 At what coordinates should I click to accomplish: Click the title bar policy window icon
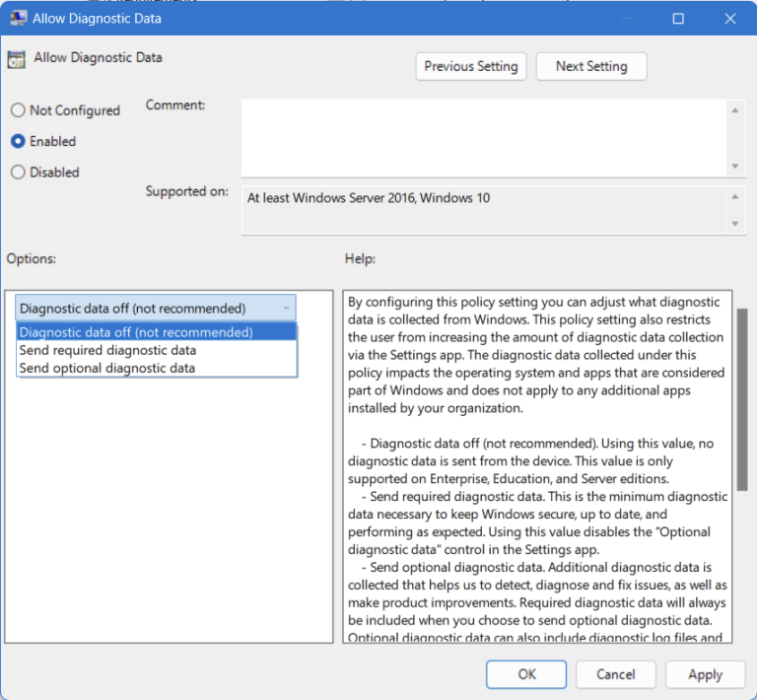coord(18,18)
